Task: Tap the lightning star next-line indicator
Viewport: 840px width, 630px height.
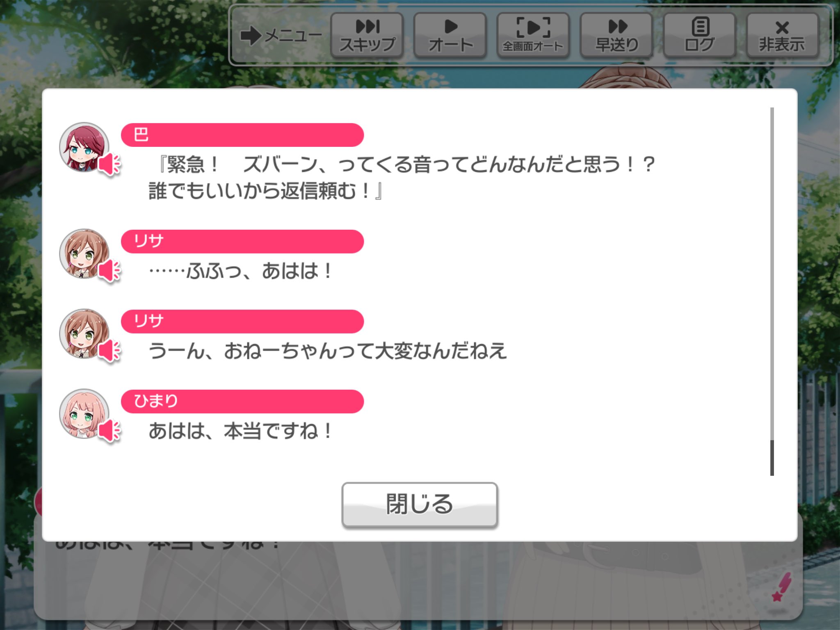Action: (x=782, y=587)
